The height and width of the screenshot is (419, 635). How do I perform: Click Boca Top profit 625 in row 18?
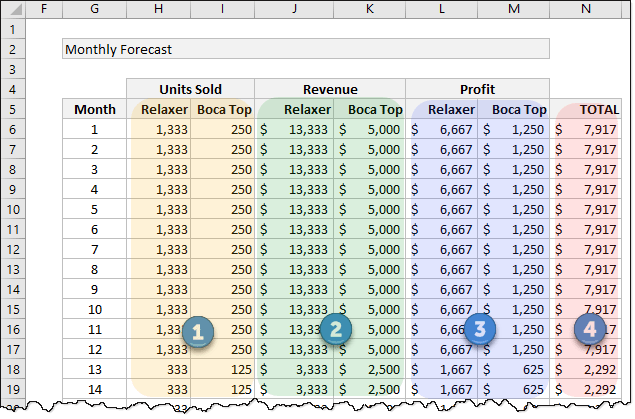point(514,369)
